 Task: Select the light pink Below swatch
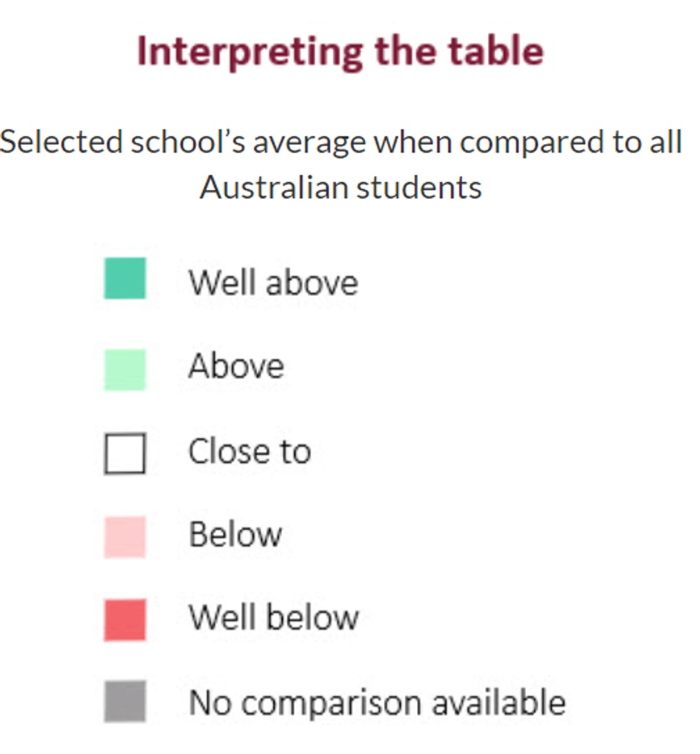pos(125,537)
